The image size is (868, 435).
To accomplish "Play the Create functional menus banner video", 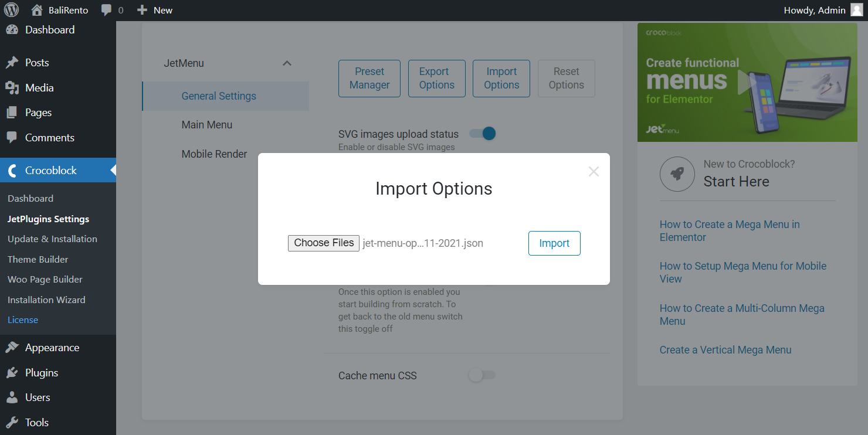I will (747, 83).
